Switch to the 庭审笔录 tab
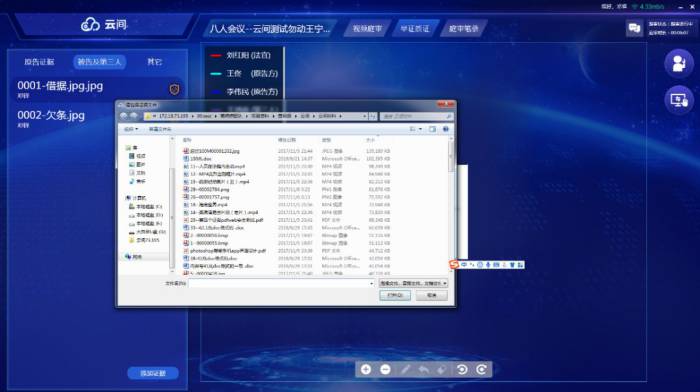 click(463, 29)
